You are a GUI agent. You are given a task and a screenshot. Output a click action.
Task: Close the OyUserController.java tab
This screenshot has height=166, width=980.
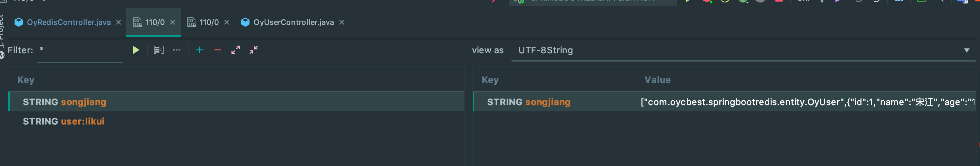click(342, 22)
